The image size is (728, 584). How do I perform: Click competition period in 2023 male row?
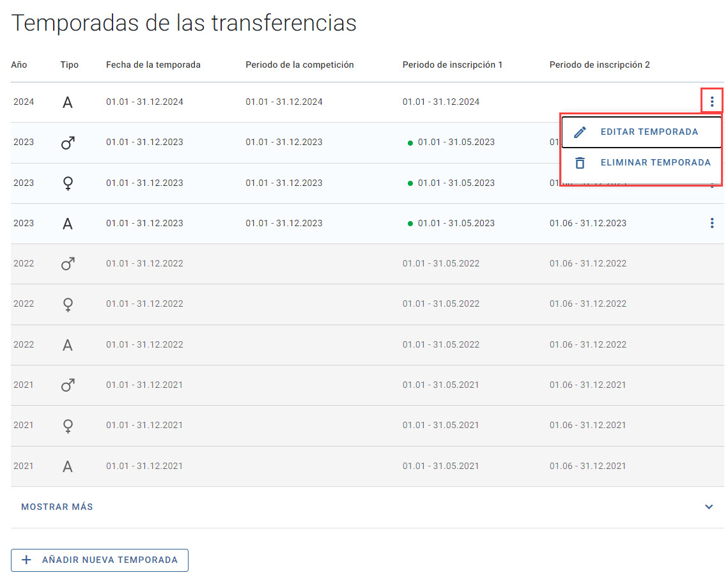[x=284, y=142]
